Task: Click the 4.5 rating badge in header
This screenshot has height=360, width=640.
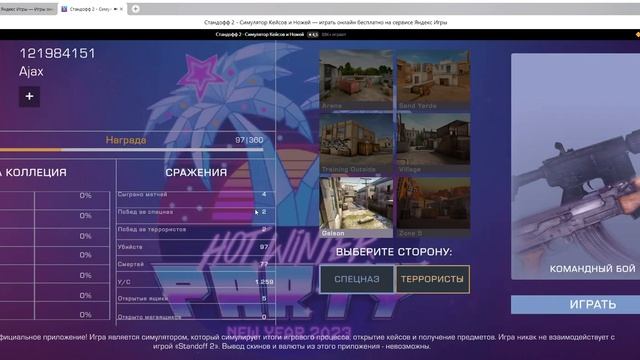Action: (313, 35)
